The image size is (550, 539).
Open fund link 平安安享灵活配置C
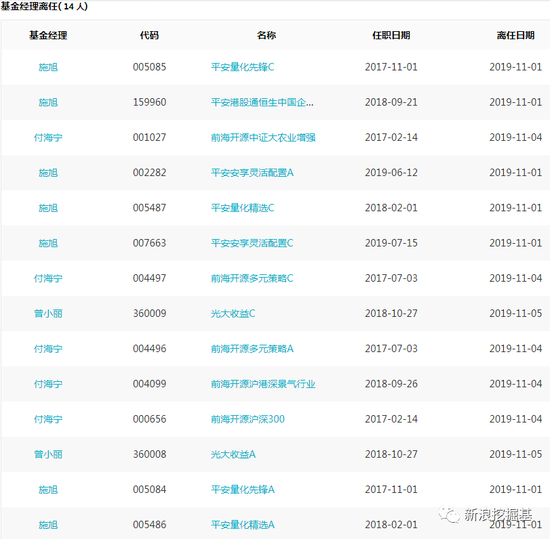coord(252,243)
